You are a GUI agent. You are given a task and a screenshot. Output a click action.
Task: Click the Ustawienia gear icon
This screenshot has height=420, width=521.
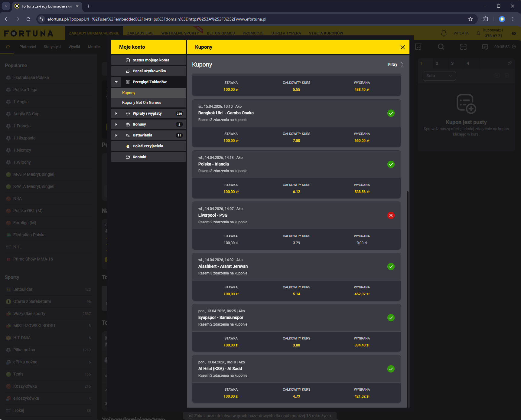pos(128,135)
